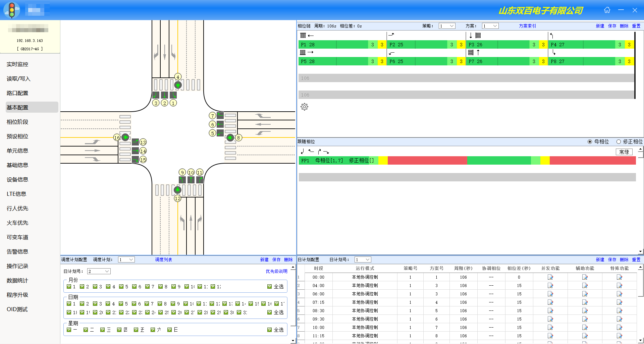Click pedestrian signal 12 on south crosswalk

[177, 190]
